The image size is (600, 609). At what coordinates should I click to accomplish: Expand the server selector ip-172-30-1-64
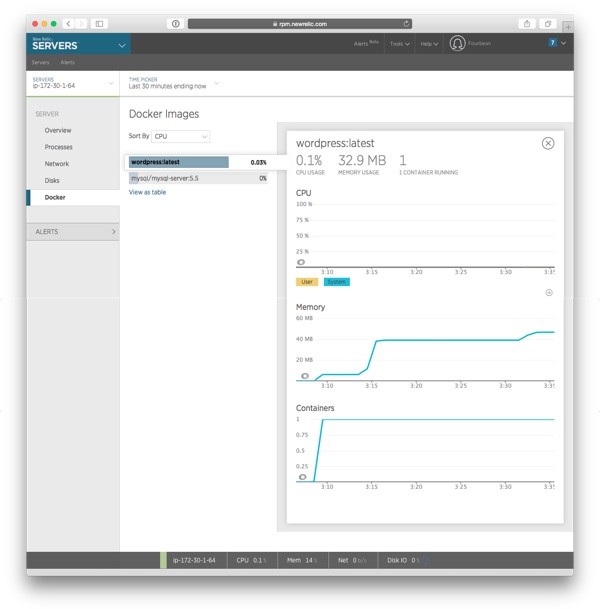click(73, 83)
